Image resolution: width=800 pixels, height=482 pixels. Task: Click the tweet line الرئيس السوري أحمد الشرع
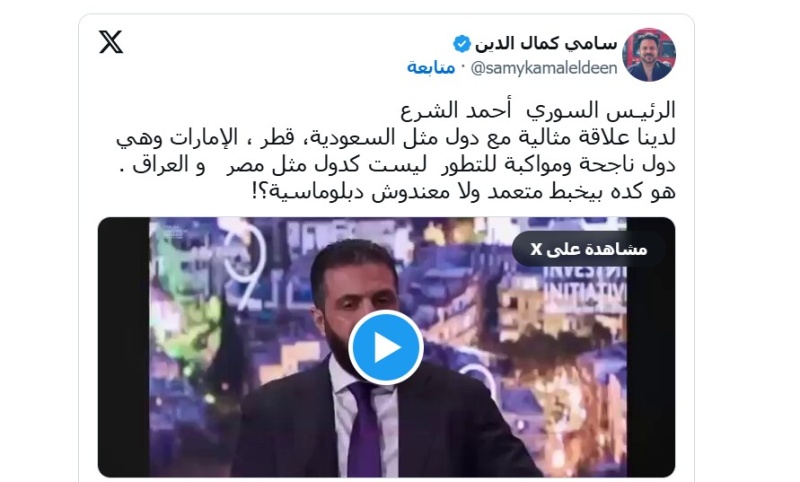pos(538,110)
